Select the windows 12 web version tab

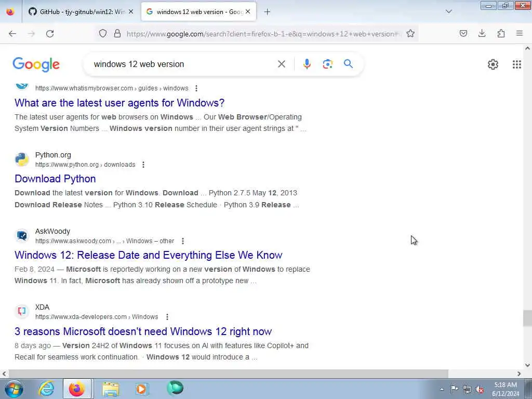pos(198,12)
